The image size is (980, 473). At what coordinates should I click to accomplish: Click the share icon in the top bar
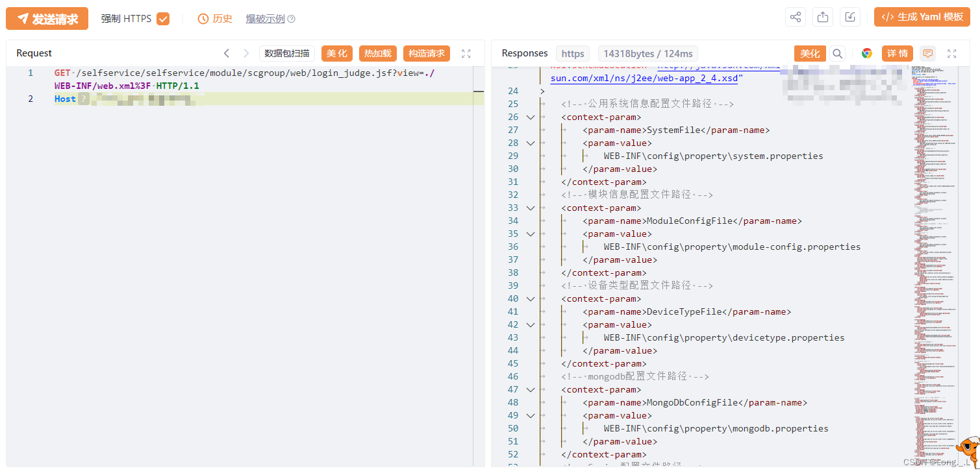pos(796,18)
